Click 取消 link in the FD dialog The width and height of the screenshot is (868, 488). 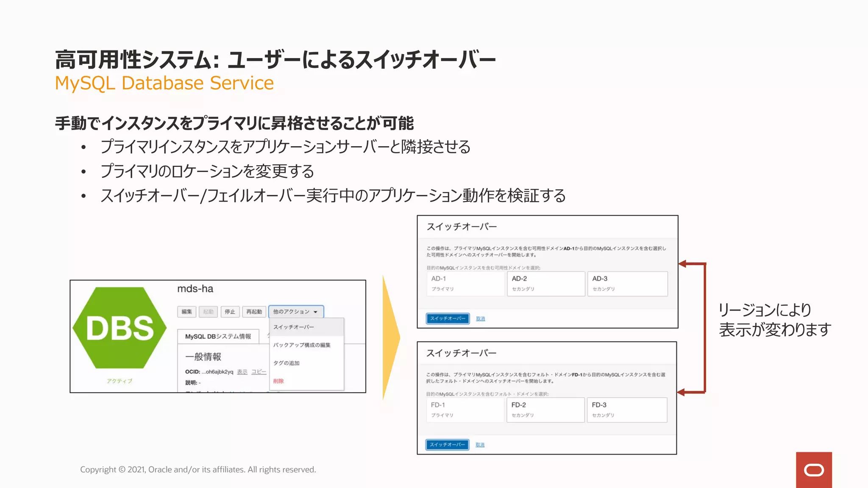click(480, 445)
